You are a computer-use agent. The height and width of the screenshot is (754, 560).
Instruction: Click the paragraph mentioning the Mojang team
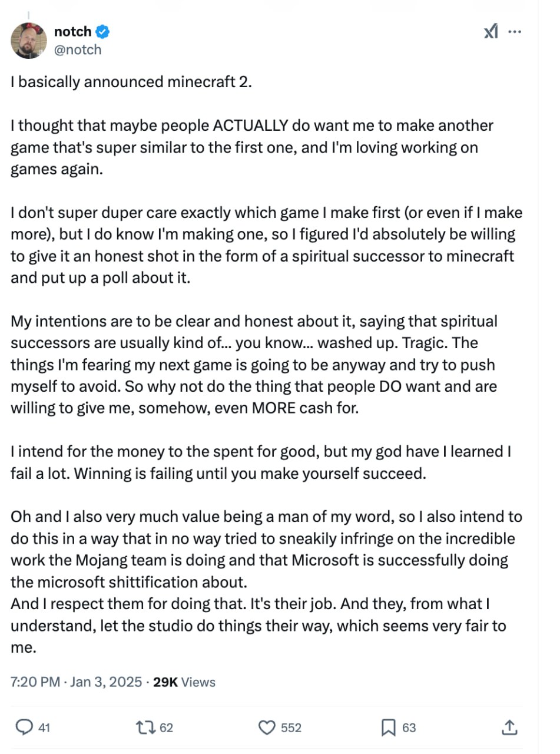coord(266,549)
